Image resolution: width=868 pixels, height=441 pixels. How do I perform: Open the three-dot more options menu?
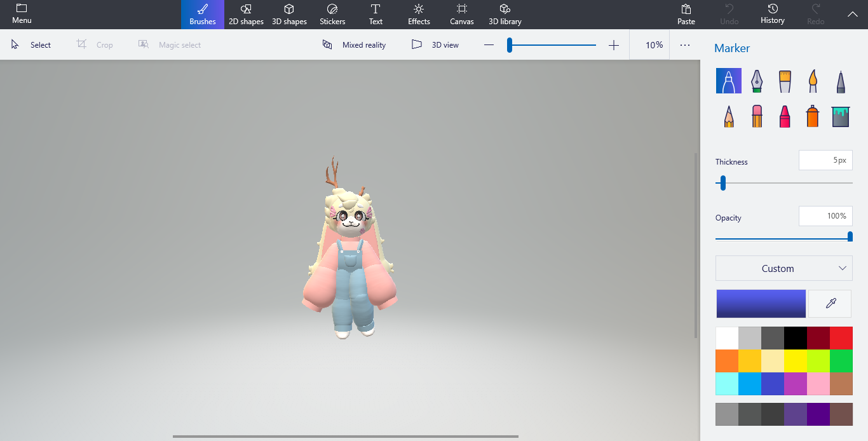coord(685,45)
